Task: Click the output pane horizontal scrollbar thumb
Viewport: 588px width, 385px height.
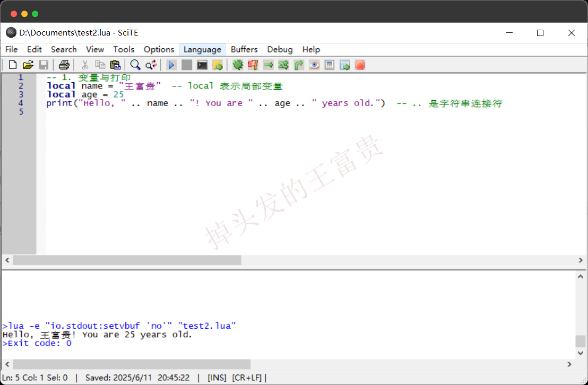Action: click(x=132, y=364)
